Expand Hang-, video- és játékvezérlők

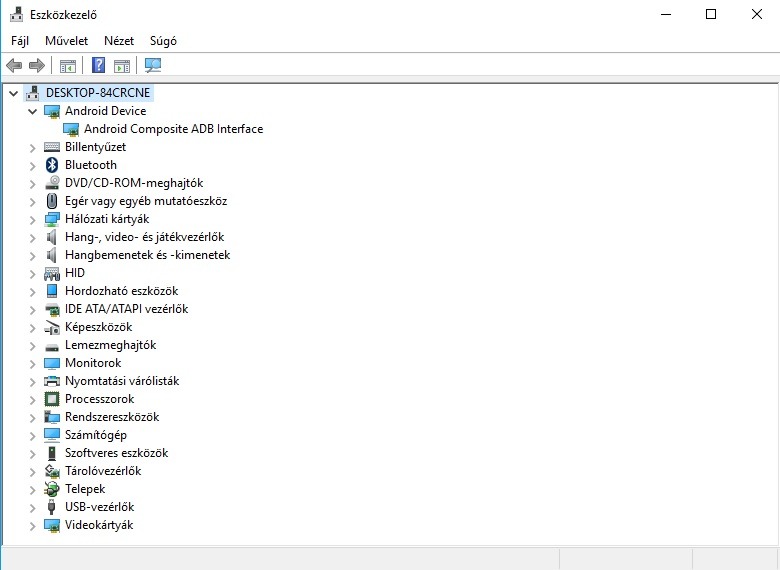coord(33,237)
